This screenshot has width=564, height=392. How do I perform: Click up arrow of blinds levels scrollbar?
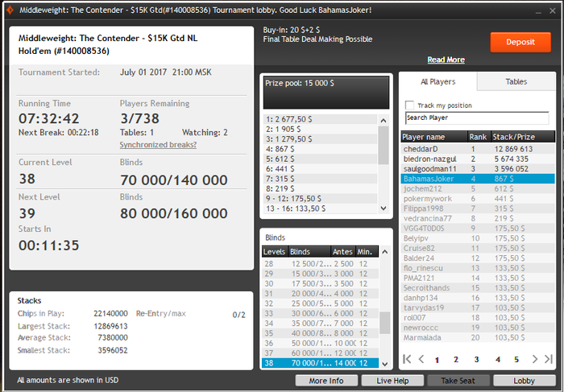(385, 252)
